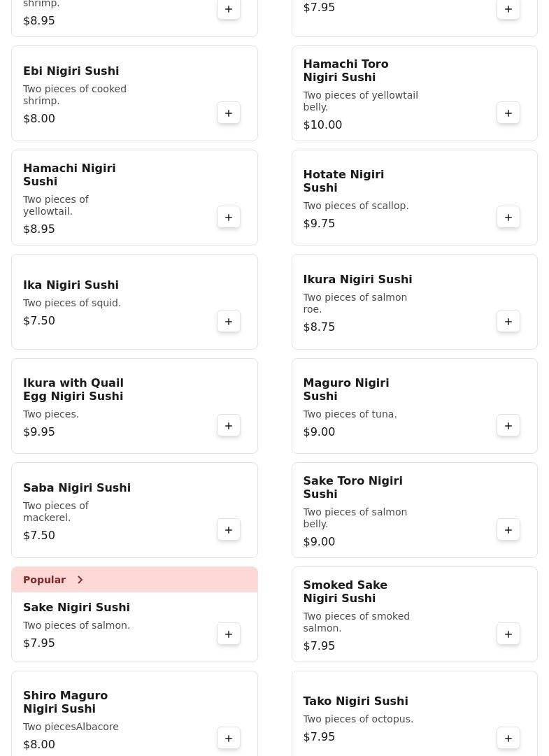Open the Popular label on Sake Nigiri
549x756 pixels.
coord(44,580)
